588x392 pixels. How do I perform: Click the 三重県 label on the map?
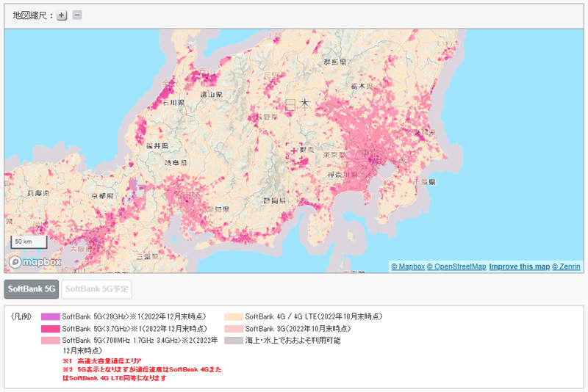click(x=148, y=257)
